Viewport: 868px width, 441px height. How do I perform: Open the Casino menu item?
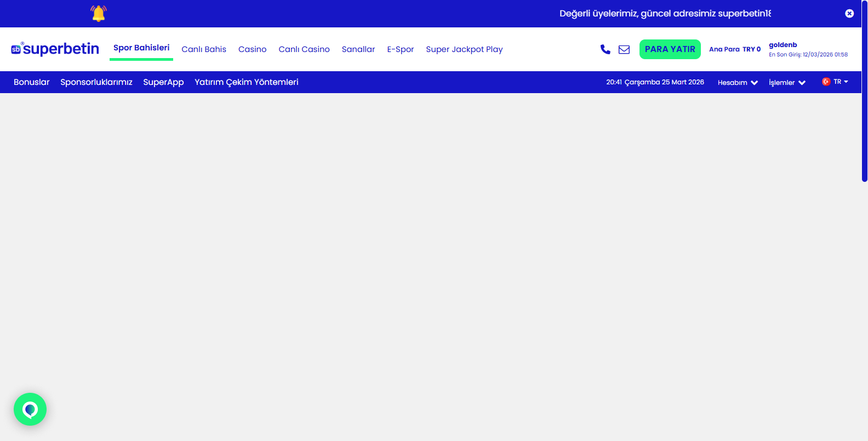click(252, 49)
